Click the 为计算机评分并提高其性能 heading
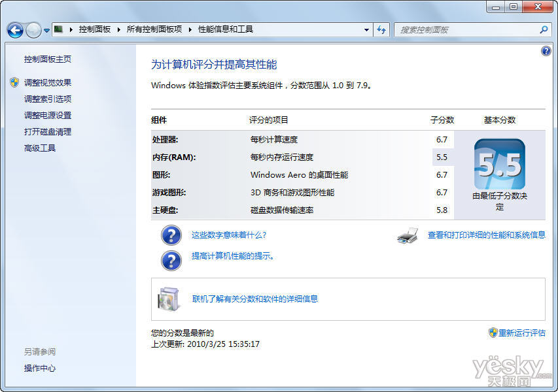This screenshot has width=558, height=392. pos(214,65)
